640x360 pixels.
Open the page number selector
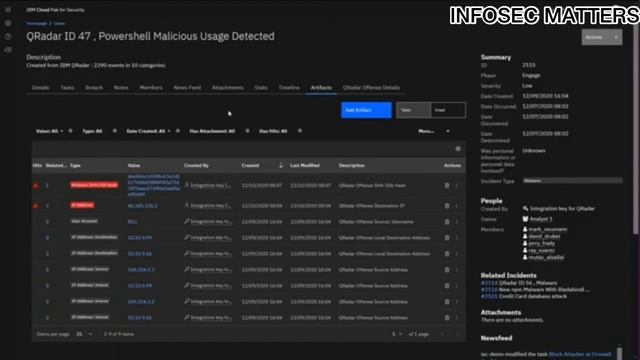[397, 334]
